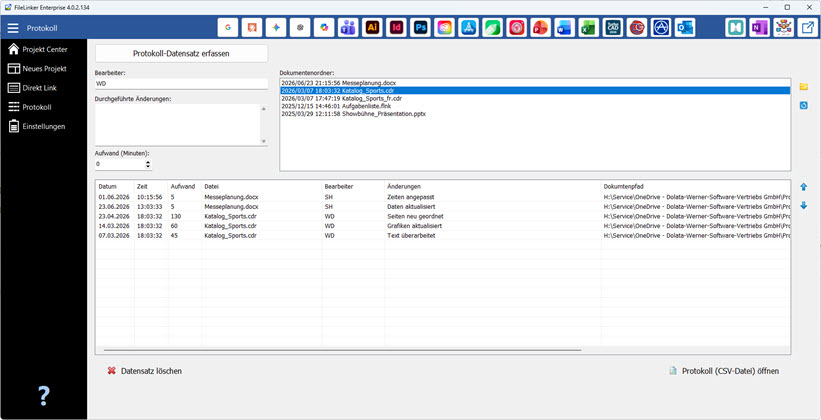The width and height of the screenshot is (821, 420).
Task: Launch Adobe InDesign from the toolbar
Action: pos(396,28)
